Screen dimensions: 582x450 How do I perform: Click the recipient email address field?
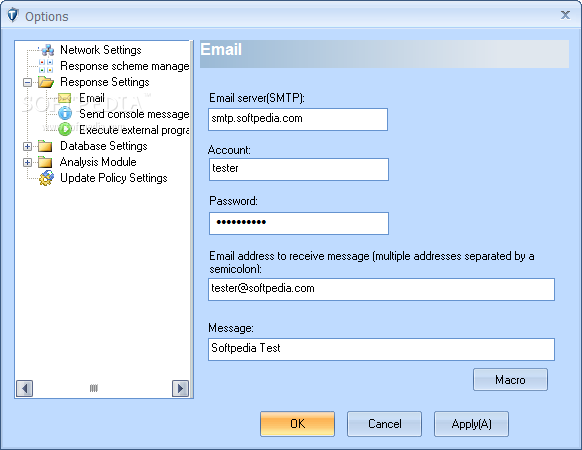(382, 289)
